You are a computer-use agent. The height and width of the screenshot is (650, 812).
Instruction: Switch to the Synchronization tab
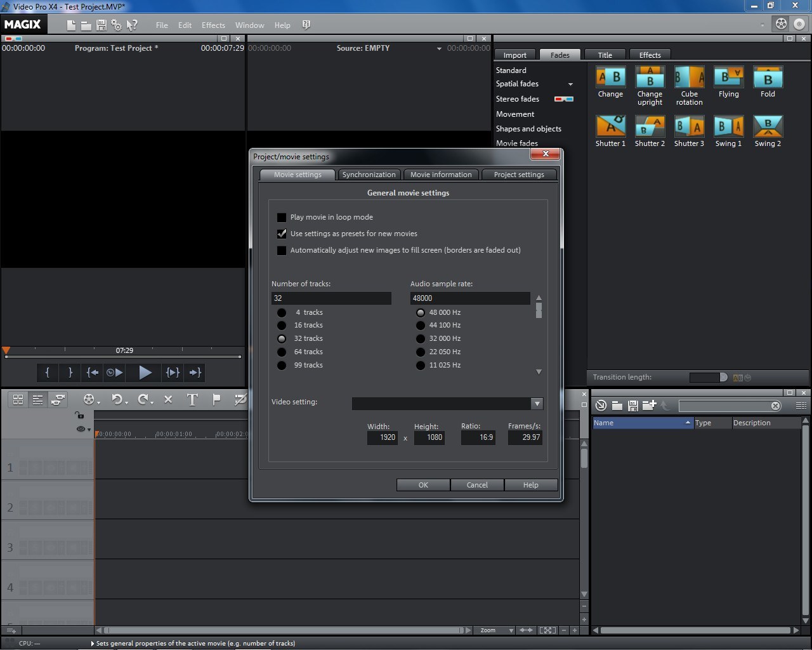tap(369, 175)
